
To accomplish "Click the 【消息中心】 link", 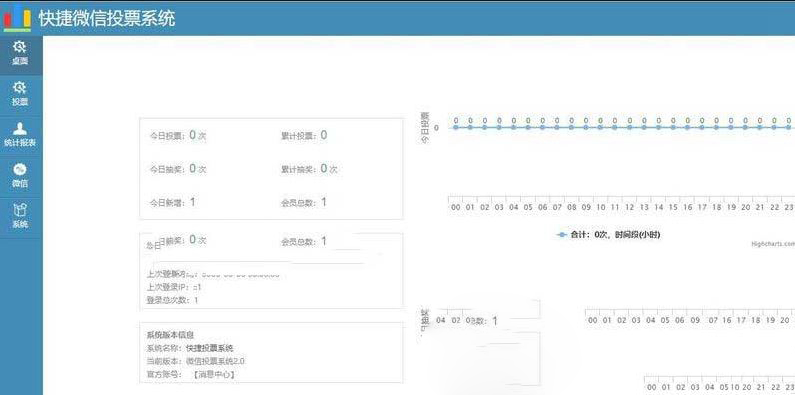I will (213, 375).
